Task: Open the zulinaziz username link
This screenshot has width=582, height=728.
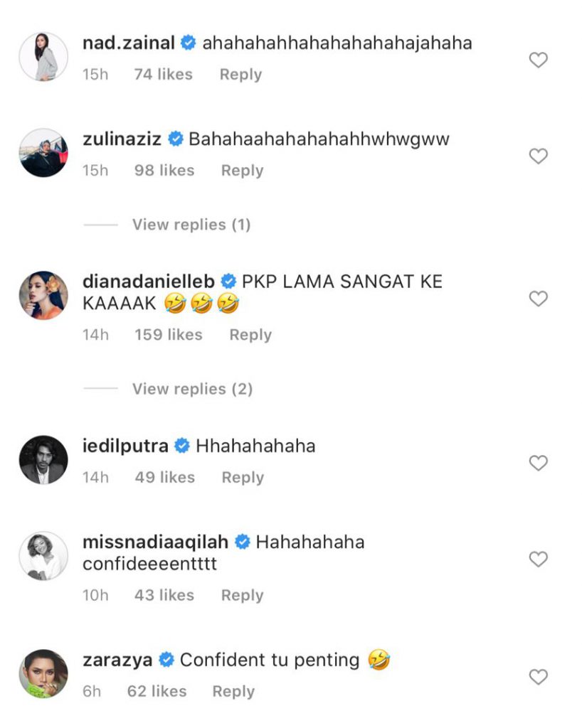Action: [x=122, y=139]
